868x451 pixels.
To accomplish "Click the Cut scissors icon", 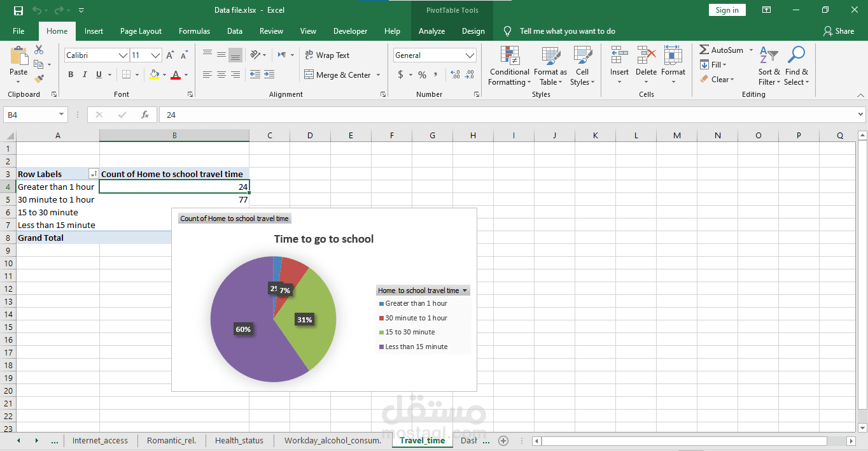I will 39,50.
